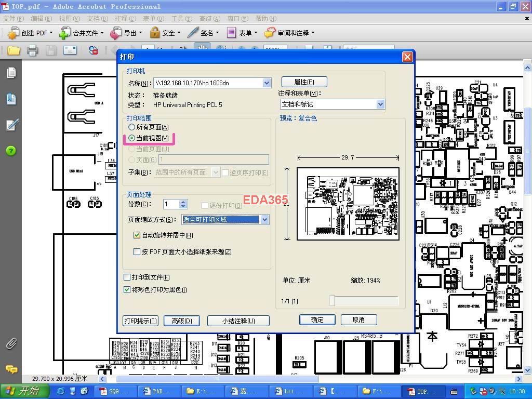
Task: Toggle Print color as black (将彩色打印为黑色)
Action: (127, 290)
